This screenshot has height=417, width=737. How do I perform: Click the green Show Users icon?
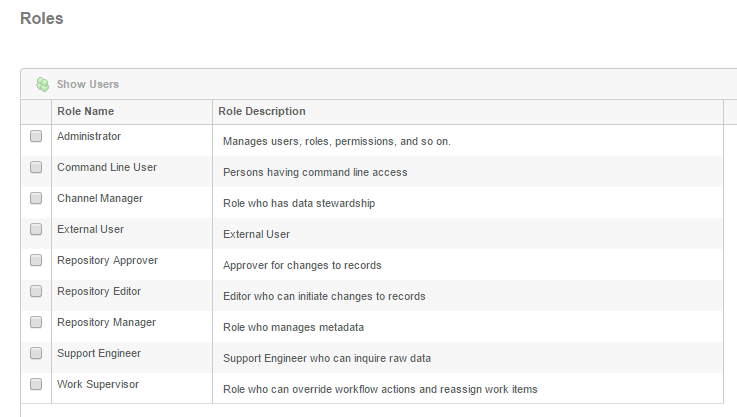click(x=42, y=84)
